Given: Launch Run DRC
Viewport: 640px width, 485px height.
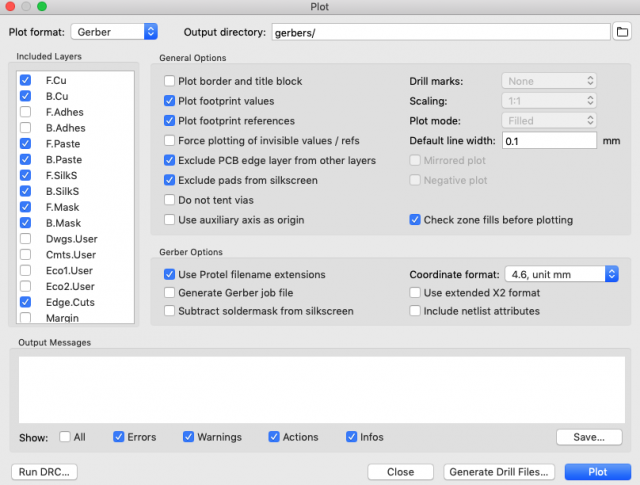Looking at the screenshot, I should pos(44,472).
